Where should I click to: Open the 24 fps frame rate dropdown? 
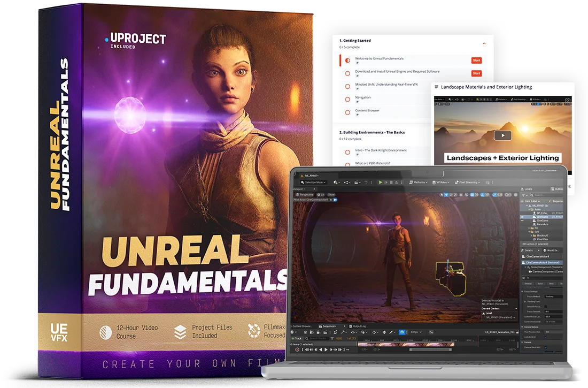click(x=416, y=332)
